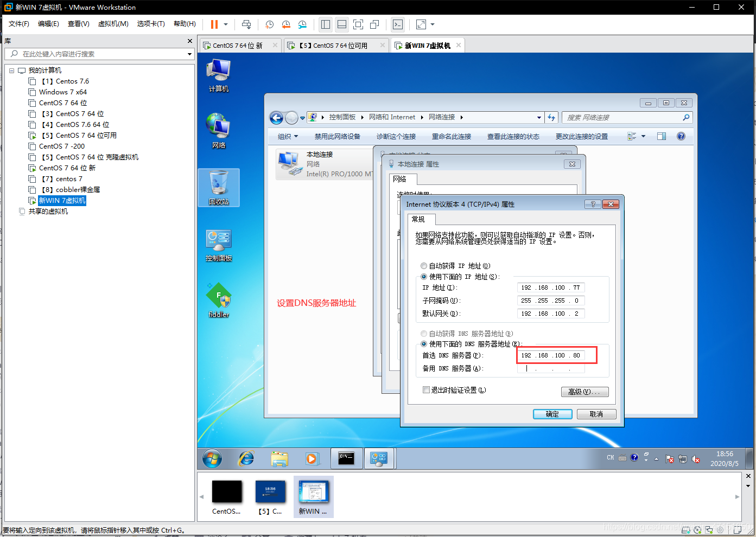Switch to Unity mode icon
The image size is (756, 537).
(x=374, y=24)
